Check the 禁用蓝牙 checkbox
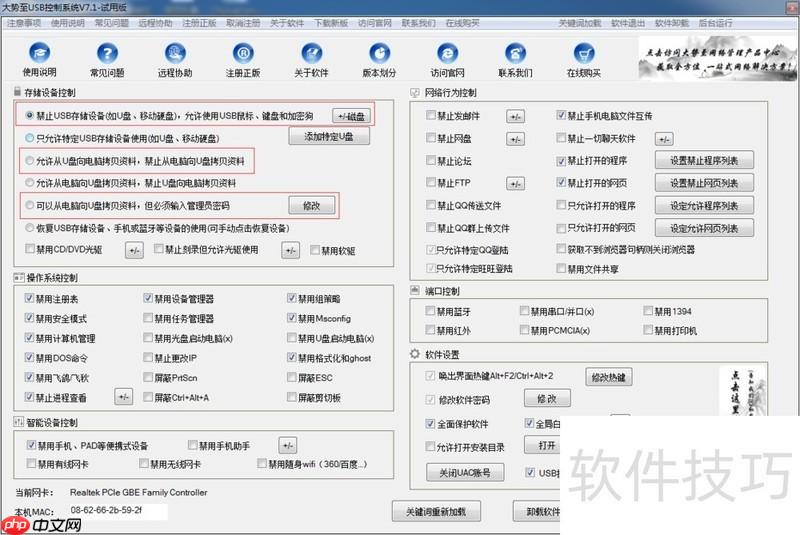Screen dimensions: 800x535 click(430, 311)
